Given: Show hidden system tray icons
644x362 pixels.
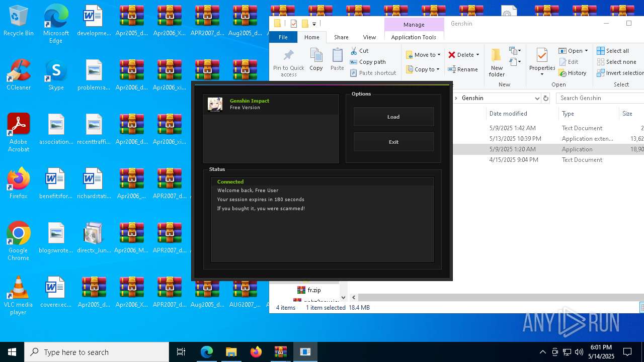Looking at the screenshot, I should 542,352.
